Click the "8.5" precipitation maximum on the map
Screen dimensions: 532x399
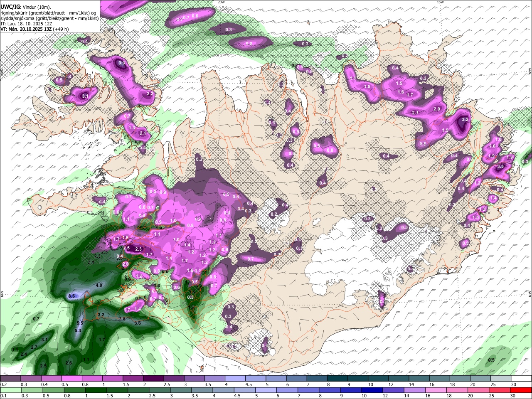click(71, 296)
